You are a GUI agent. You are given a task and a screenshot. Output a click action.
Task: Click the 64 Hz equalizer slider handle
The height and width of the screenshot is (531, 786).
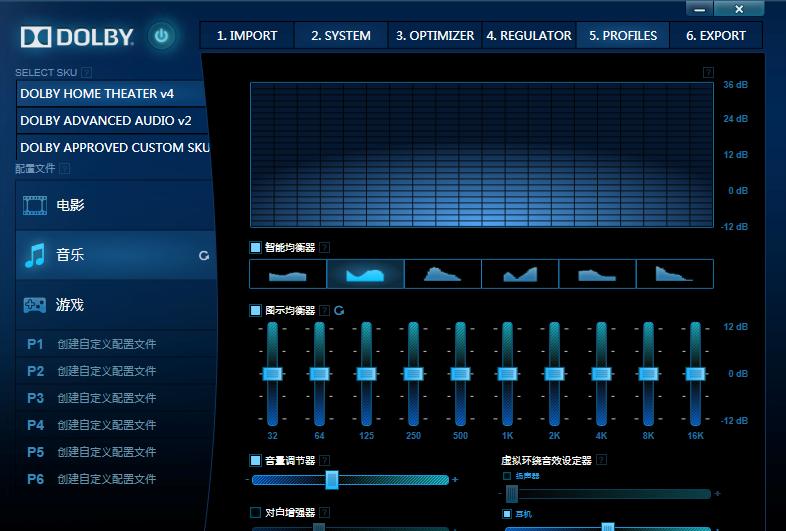click(319, 374)
